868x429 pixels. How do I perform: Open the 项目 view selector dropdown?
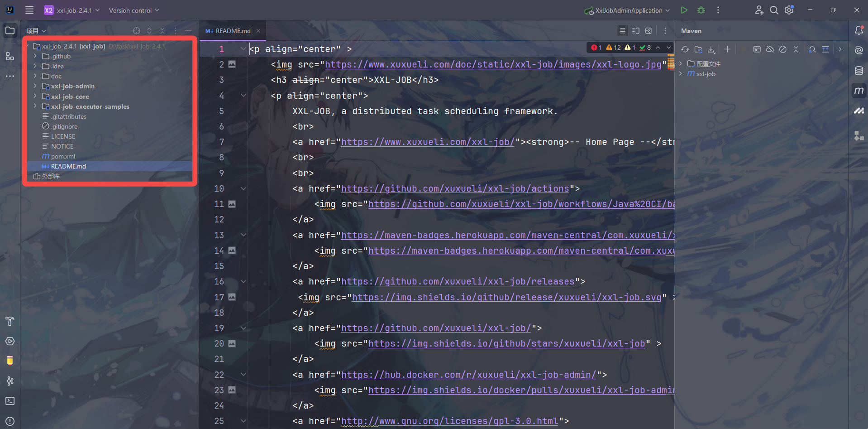[x=36, y=31]
